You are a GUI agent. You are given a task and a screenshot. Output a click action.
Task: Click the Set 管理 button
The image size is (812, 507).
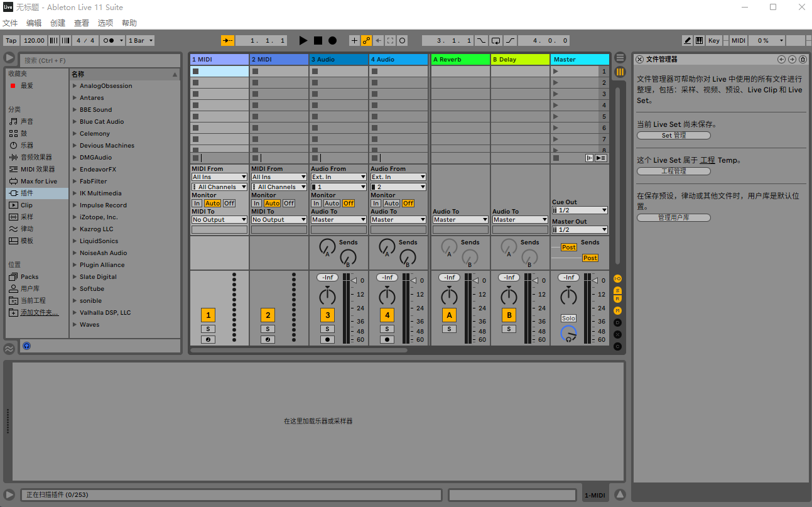tap(674, 135)
